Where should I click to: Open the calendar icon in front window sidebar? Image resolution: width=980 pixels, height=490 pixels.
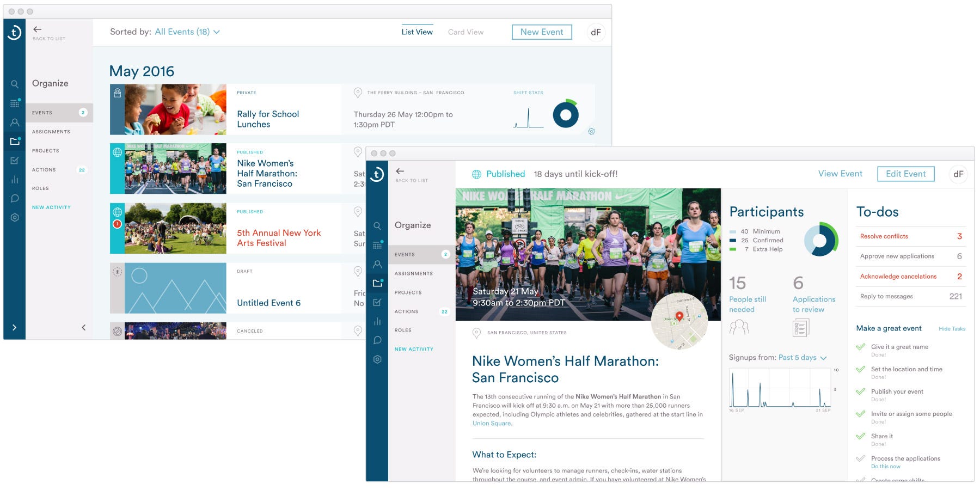(377, 245)
